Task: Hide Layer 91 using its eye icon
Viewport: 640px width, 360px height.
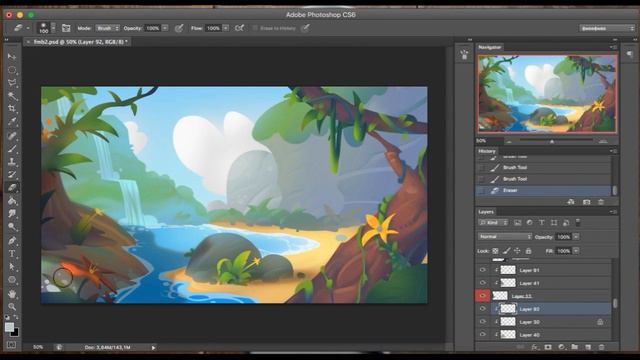Action: tap(482, 270)
